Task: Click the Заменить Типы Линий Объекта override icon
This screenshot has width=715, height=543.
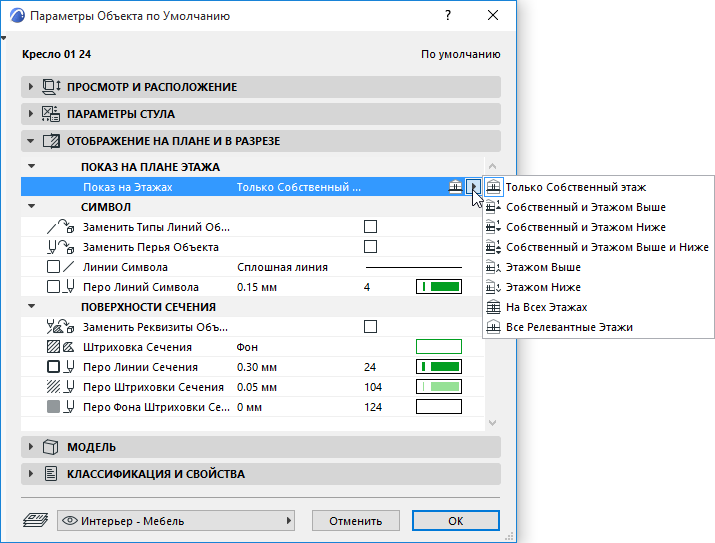Action: [x=60, y=227]
